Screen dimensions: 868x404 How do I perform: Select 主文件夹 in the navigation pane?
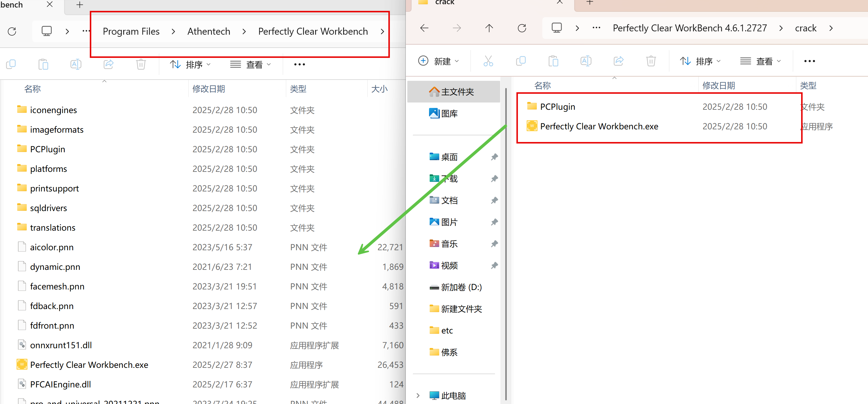coord(457,92)
